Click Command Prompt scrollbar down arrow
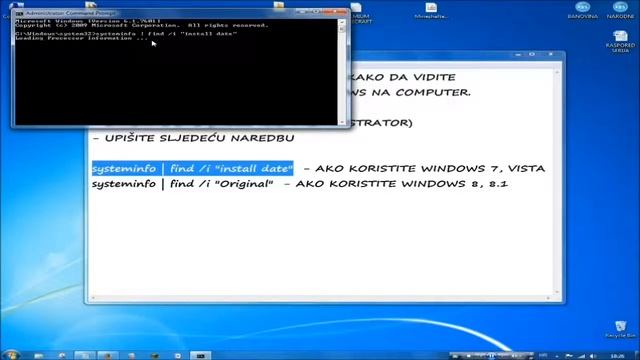Image resolution: width=640 pixels, height=360 pixels. [342, 121]
